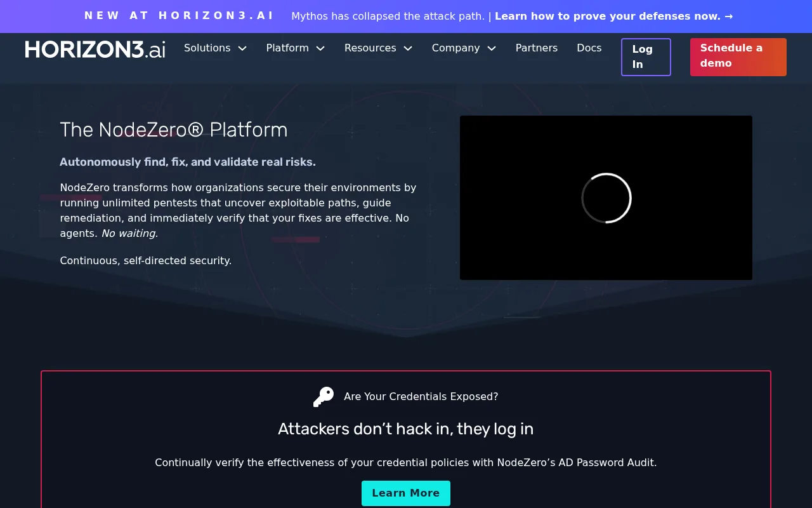Screen dimensions: 812x508
Task: Go to the Partners page
Action: [x=537, y=48]
